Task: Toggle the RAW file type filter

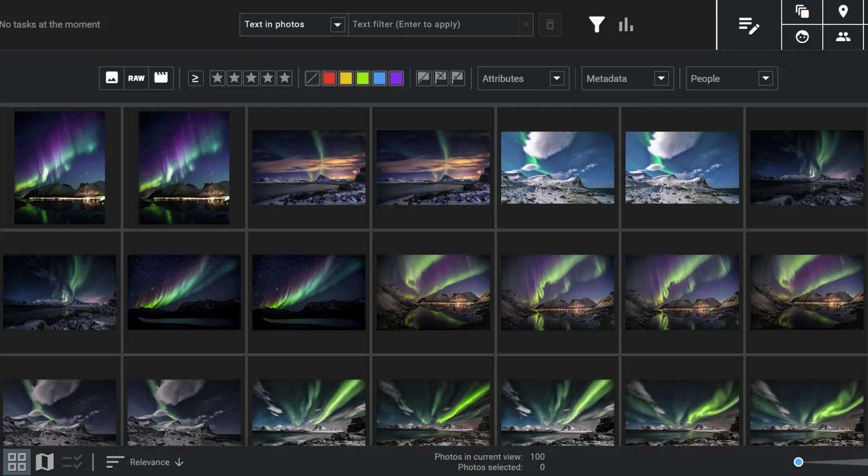Action: pos(137,78)
